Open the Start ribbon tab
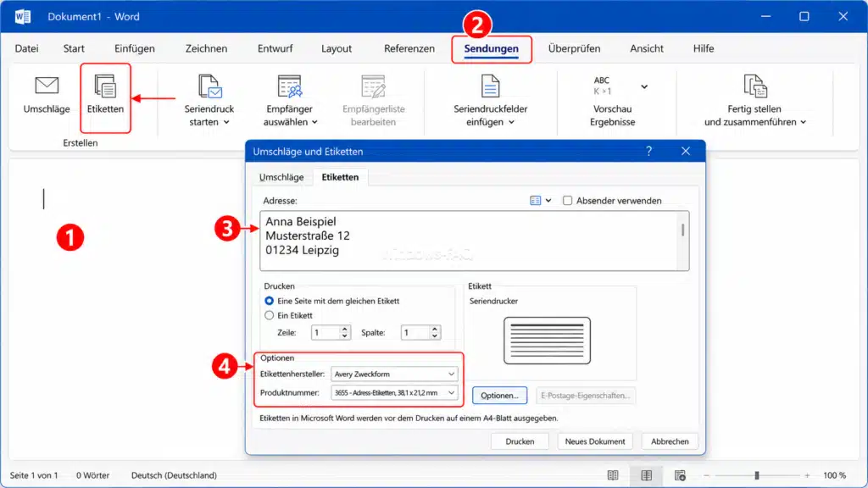This screenshot has width=868, height=488. pyautogui.click(x=74, y=48)
